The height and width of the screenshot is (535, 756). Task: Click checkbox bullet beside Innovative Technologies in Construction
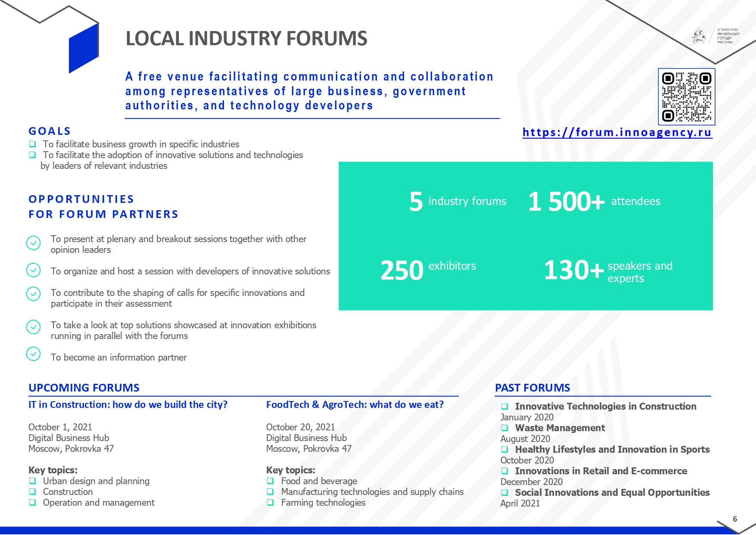click(504, 406)
